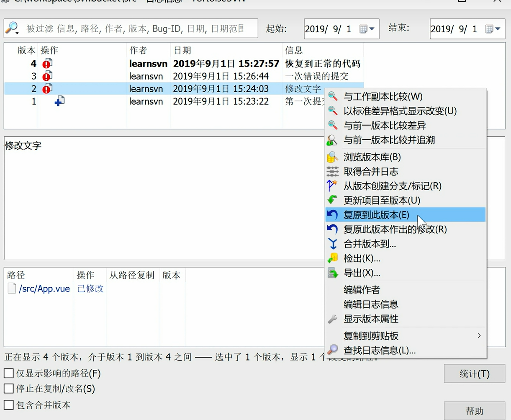Click the repository browser icon beside 浏览版本库
This screenshot has width=511, height=420.
click(x=332, y=157)
